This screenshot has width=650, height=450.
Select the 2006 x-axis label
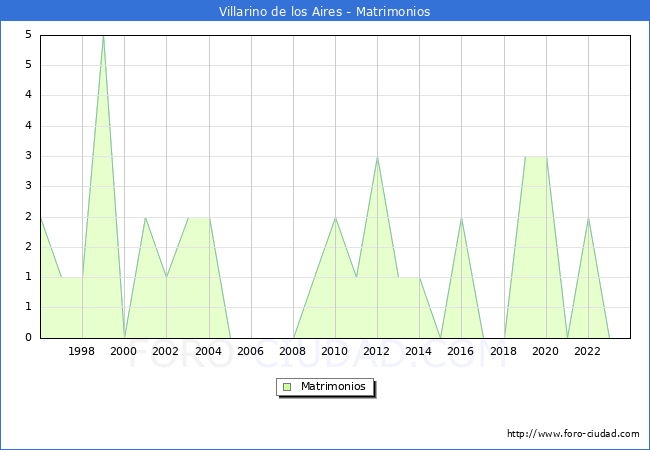(x=251, y=351)
